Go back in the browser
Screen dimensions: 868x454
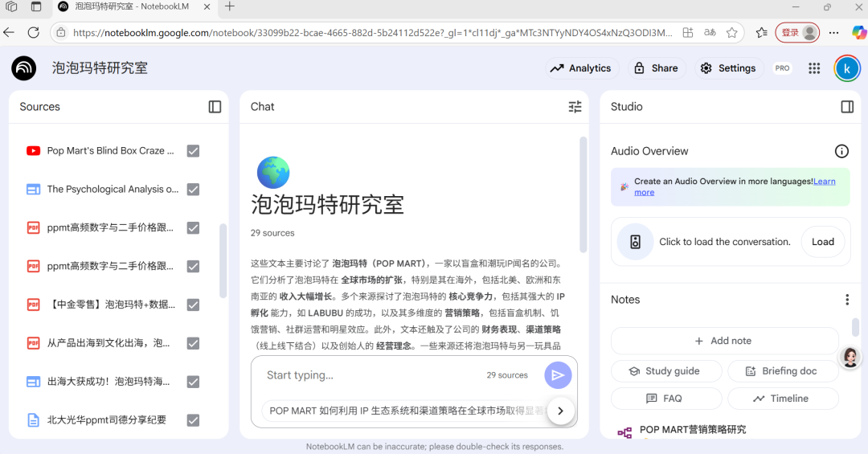click(9, 33)
